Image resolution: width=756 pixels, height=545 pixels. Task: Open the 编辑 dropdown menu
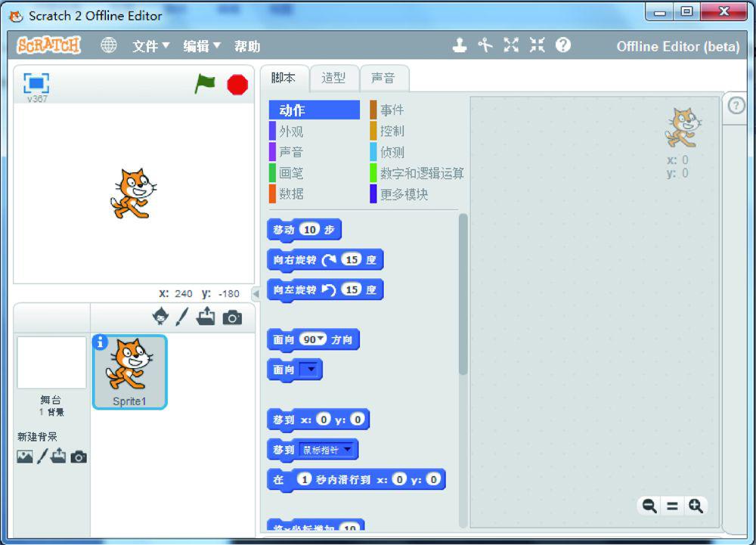(x=202, y=46)
